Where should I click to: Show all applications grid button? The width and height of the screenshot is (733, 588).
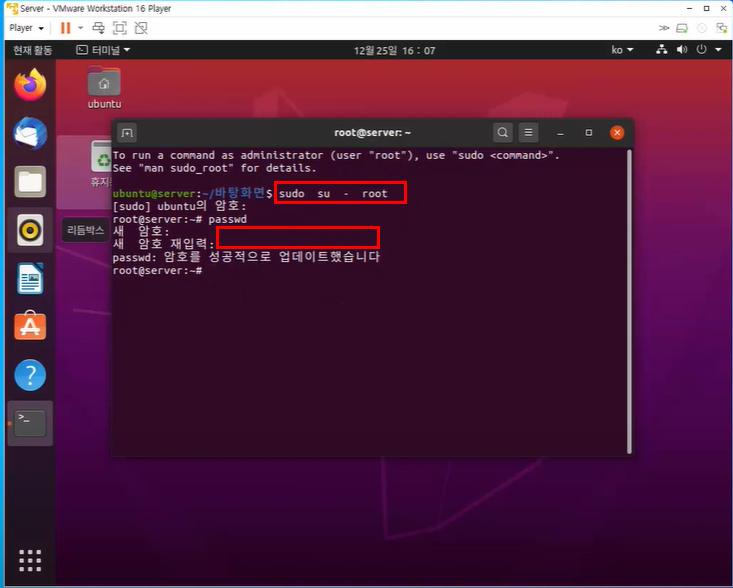pyautogui.click(x=30, y=560)
